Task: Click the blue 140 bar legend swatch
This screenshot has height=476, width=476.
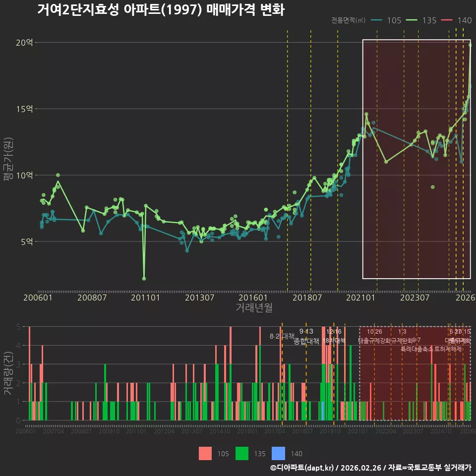Action: coord(279,454)
